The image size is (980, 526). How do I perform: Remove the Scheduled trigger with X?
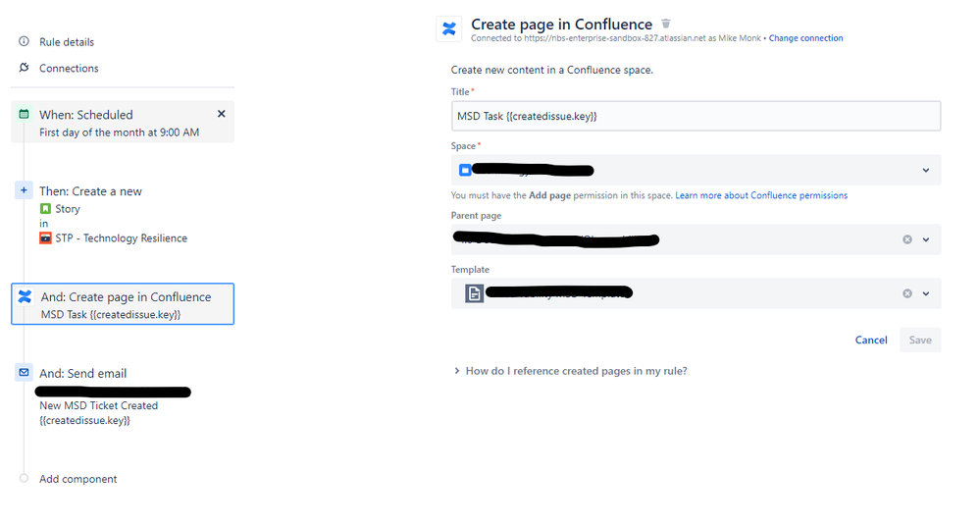click(x=222, y=114)
